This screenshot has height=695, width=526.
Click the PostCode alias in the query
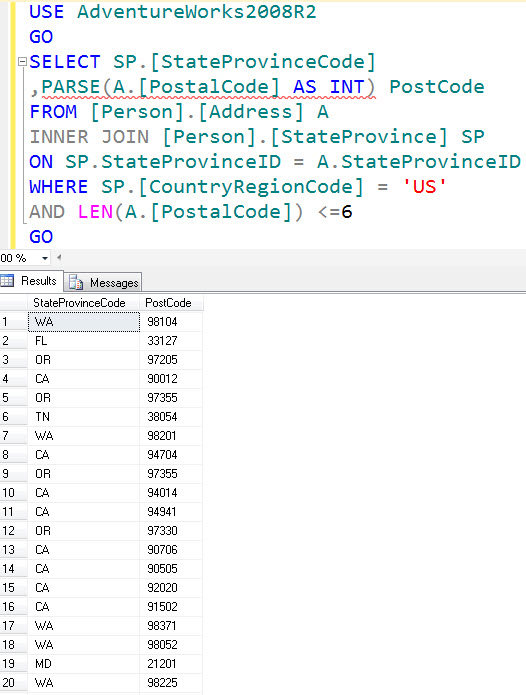coord(437,87)
